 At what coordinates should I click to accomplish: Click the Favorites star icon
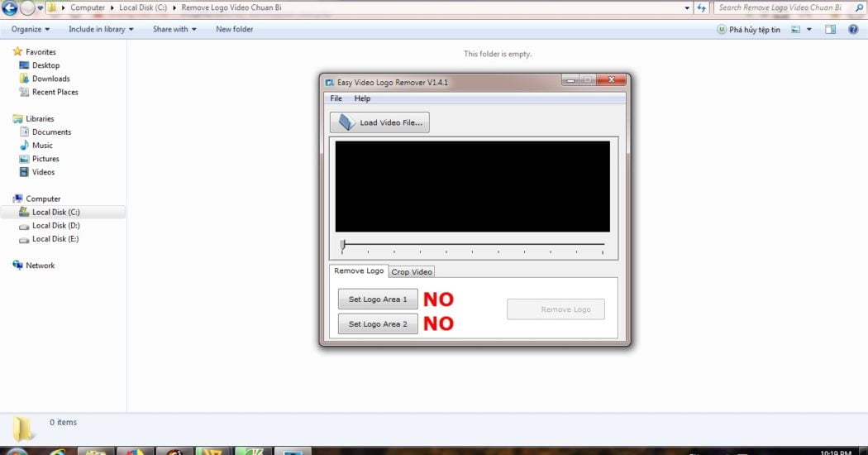(17, 51)
